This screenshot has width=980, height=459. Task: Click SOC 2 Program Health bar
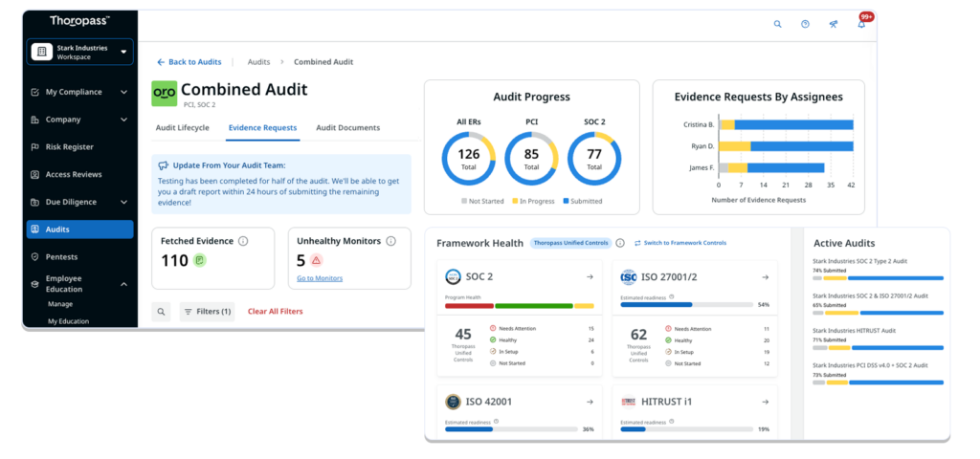(519, 306)
